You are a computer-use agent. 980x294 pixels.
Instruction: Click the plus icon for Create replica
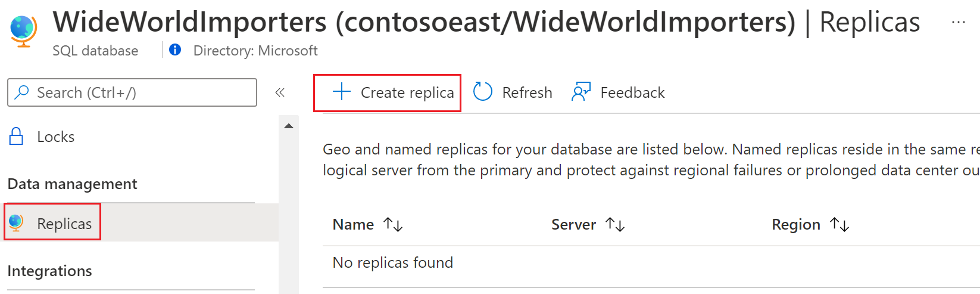[342, 92]
